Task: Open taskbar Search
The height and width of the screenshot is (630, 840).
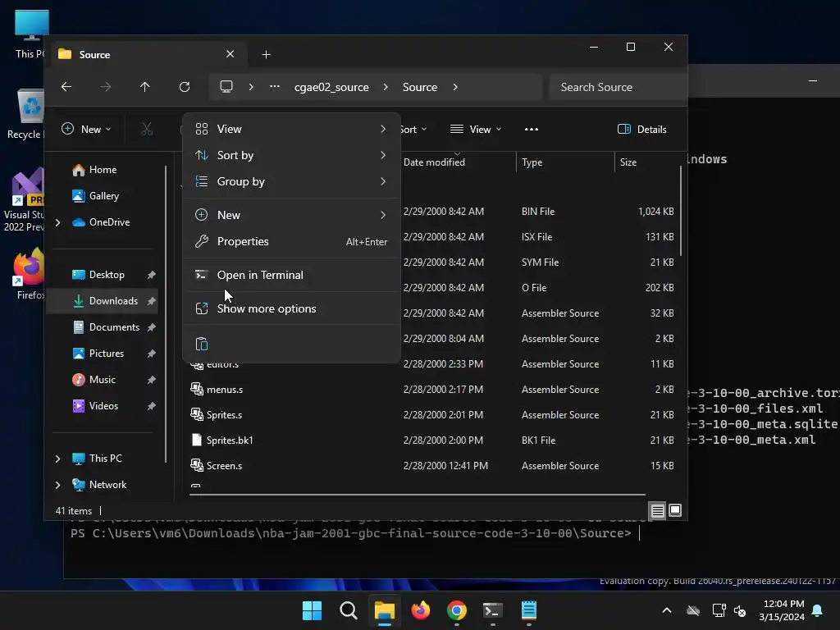Action: click(x=348, y=610)
